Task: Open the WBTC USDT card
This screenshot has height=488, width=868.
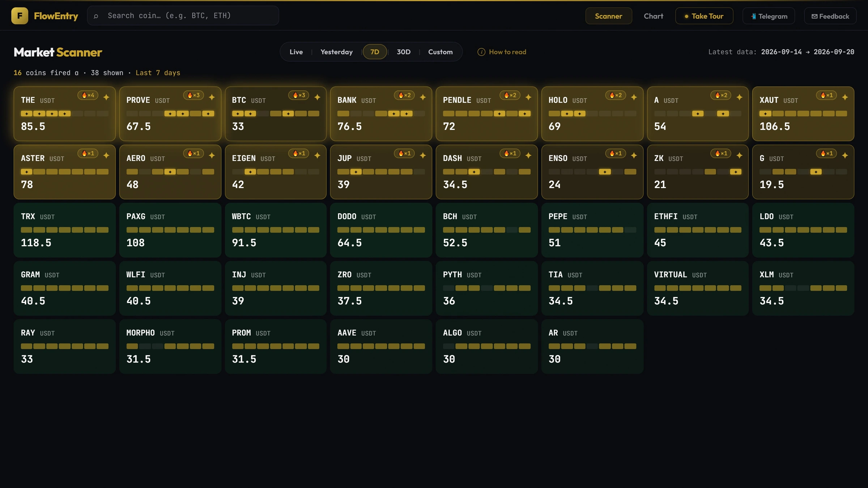Action: (276, 230)
